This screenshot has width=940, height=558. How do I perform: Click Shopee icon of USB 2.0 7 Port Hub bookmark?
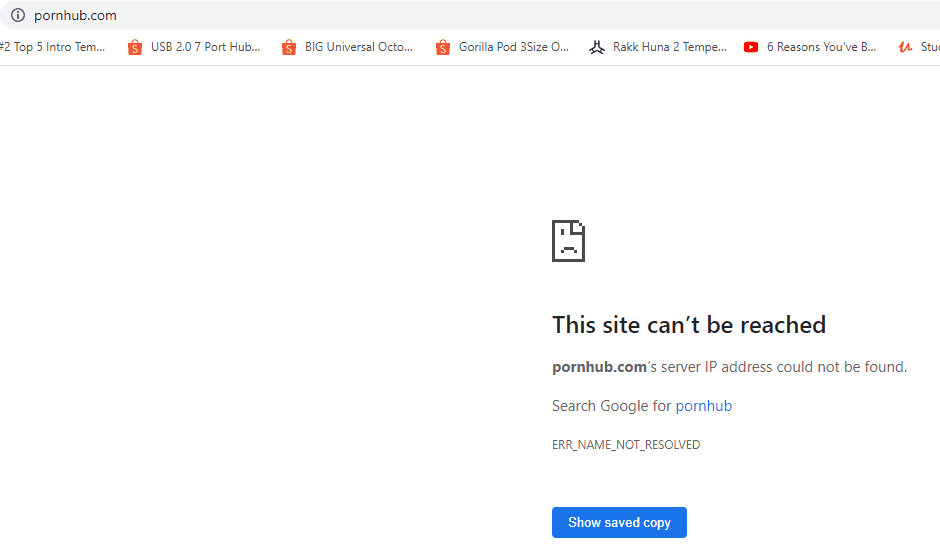click(x=135, y=47)
